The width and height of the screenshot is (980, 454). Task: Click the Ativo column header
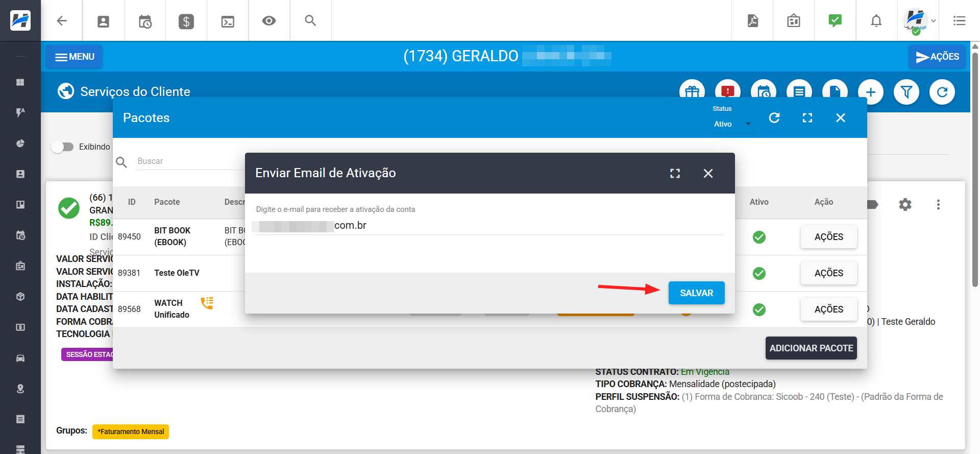(x=759, y=202)
